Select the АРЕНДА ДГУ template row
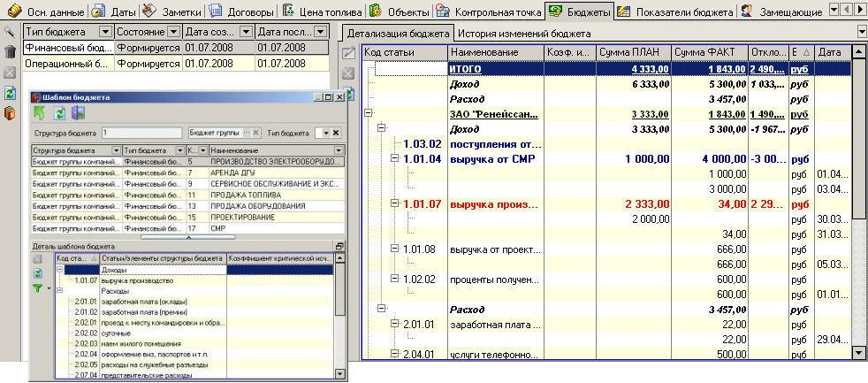 coord(187,173)
